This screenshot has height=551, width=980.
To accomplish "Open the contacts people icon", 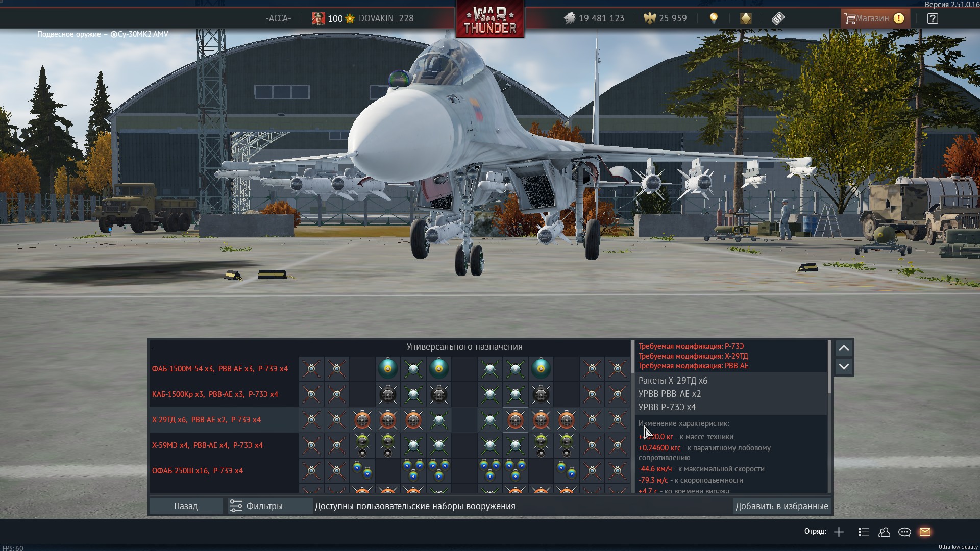I will pos(884,532).
